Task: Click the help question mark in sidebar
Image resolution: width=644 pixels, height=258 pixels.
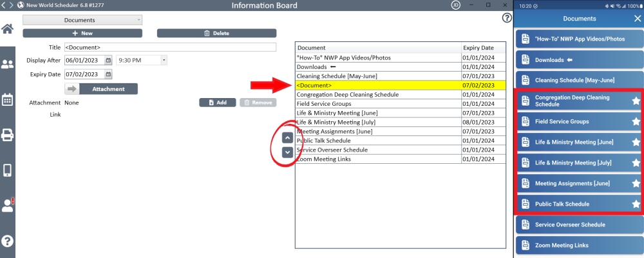Action: [x=8, y=241]
